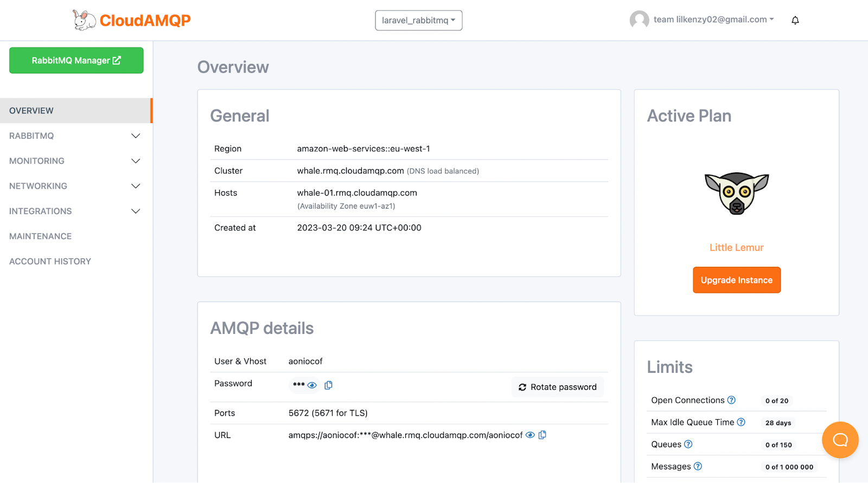Image resolution: width=868 pixels, height=483 pixels.
Task: Click the 0 of 150 queues badge
Action: 778,445
